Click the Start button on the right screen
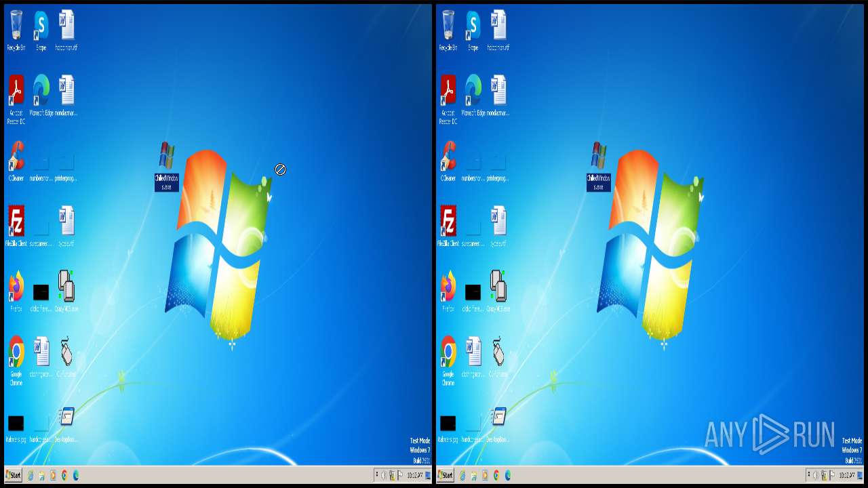Screen dimensions: 868x488 (445, 475)
